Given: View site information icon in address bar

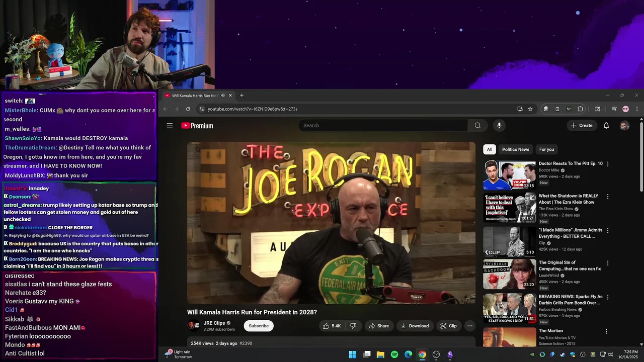Looking at the screenshot, I should (201, 109).
